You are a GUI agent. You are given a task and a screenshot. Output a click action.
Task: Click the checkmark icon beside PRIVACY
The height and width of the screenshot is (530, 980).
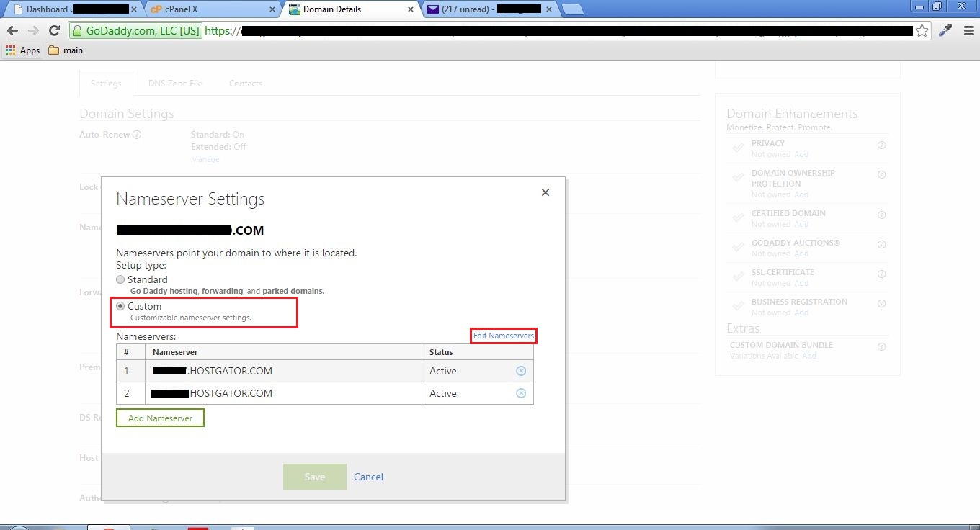[x=738, y=148]
